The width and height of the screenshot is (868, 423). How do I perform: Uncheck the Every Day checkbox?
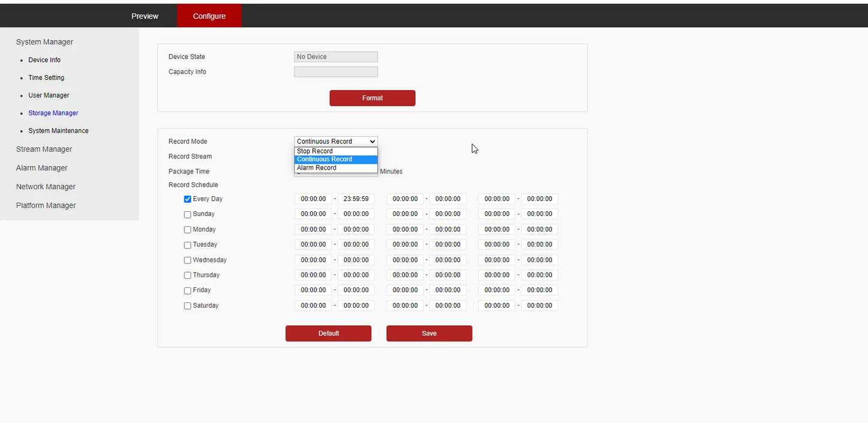click(x=187, y=199)
